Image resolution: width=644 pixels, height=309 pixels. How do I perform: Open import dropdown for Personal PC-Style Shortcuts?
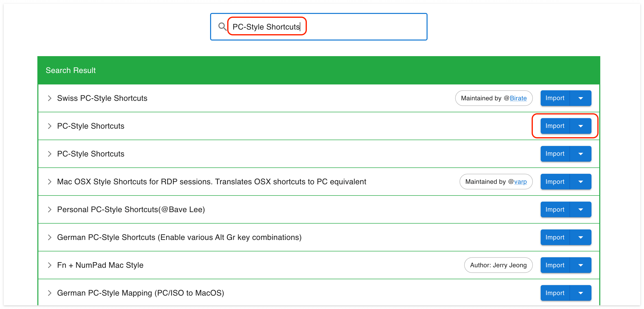(x=580, y=209)
